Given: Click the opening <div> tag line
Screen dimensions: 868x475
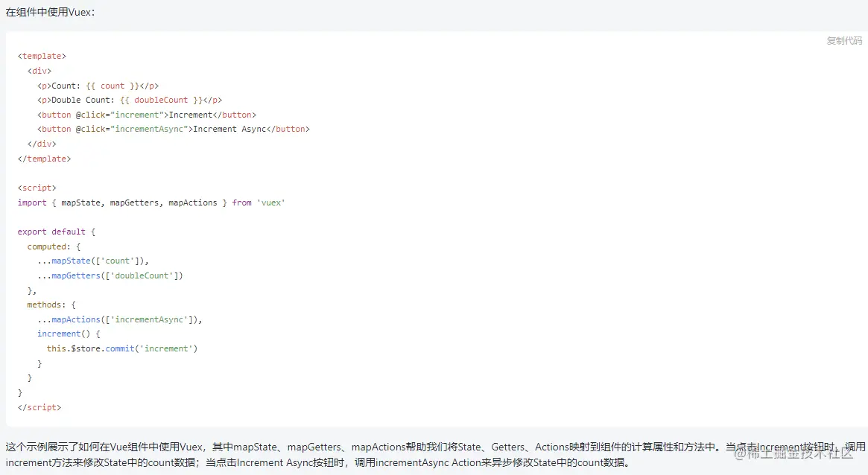Looking at the screenshot, I should coord(39,71).
